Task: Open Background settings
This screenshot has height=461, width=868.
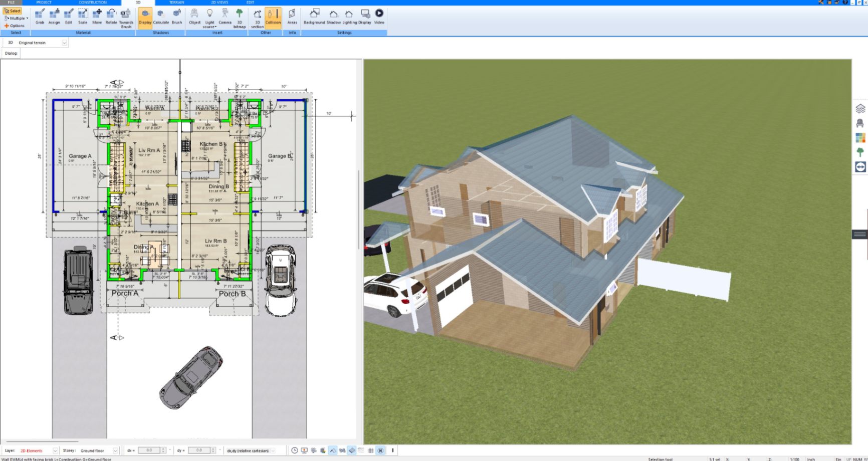Action: [314, 17]
